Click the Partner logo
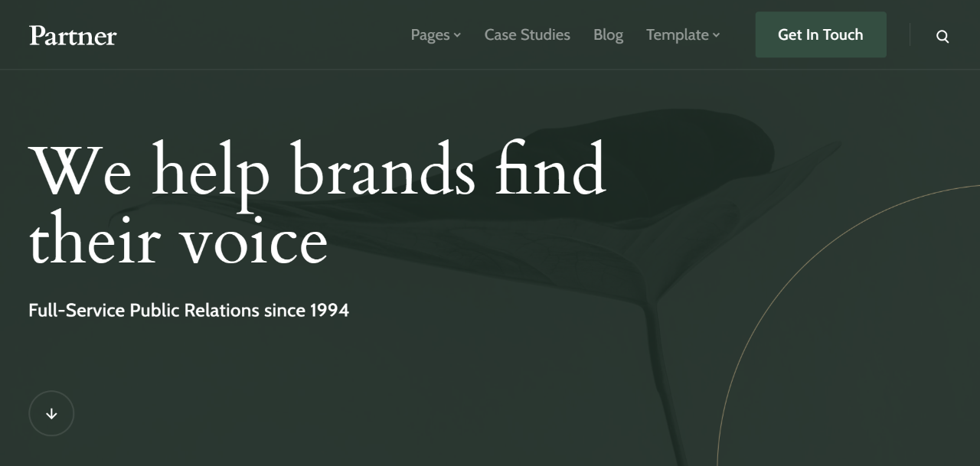Viewport: 980px width, 466px height. [x=73, y=35]
